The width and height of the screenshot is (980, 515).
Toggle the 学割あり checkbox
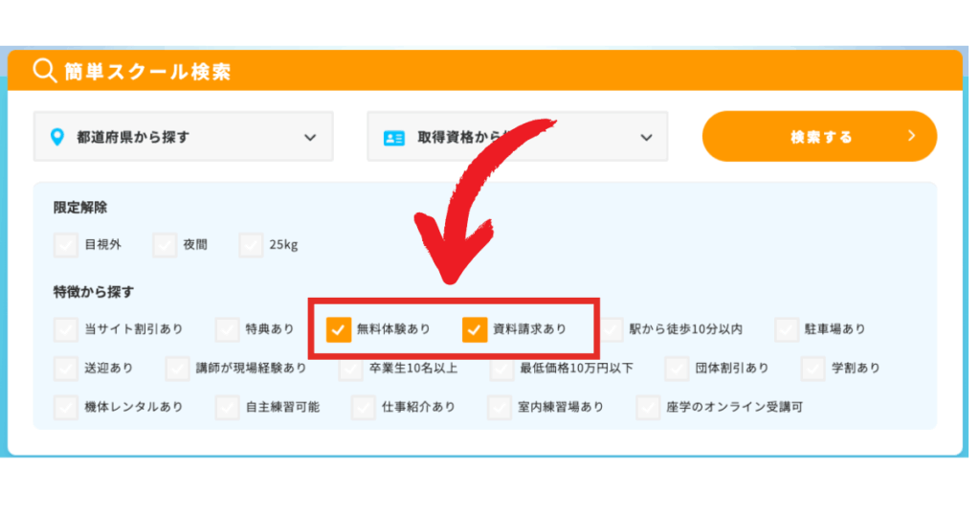813,368
